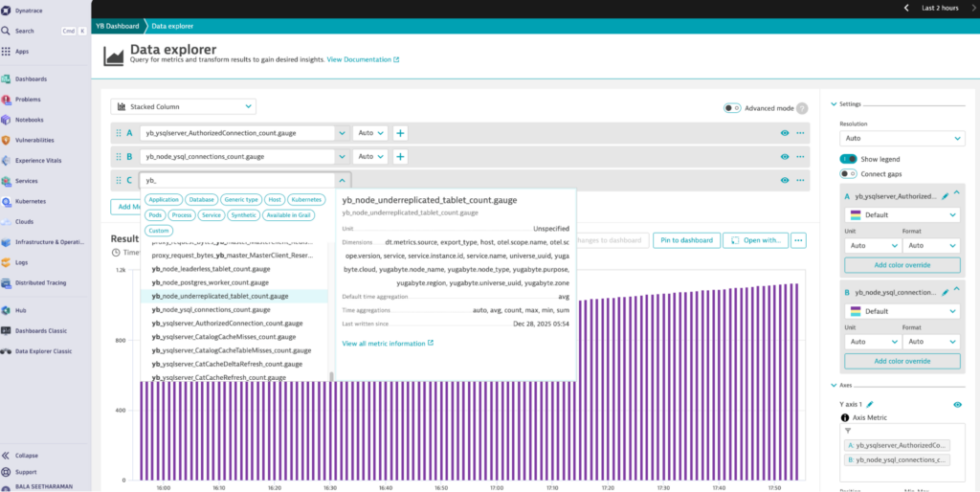This screenshot has width=980, height=492.
Task: Open metric B Auto aggregation dropdown
Action: pos(370,157)
